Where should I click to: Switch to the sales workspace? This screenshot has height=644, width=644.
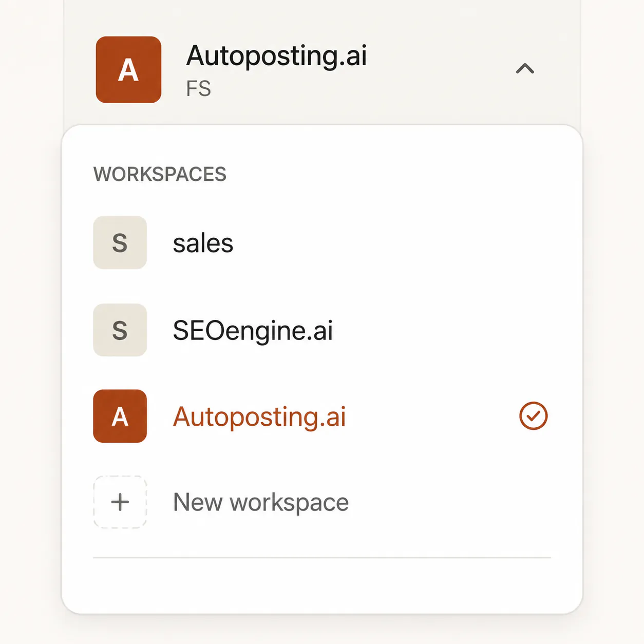point(321,242)
